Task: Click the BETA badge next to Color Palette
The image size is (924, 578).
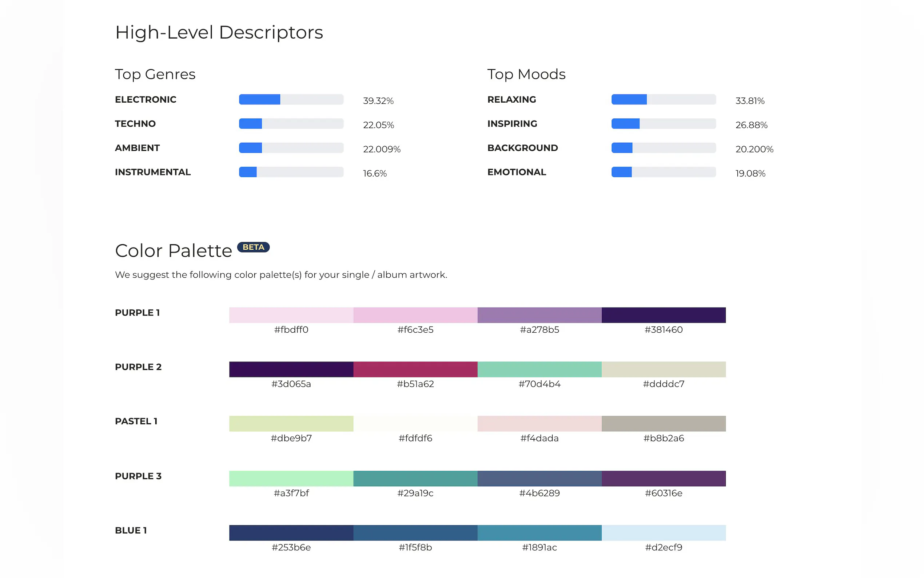Action: coord(253,248)
